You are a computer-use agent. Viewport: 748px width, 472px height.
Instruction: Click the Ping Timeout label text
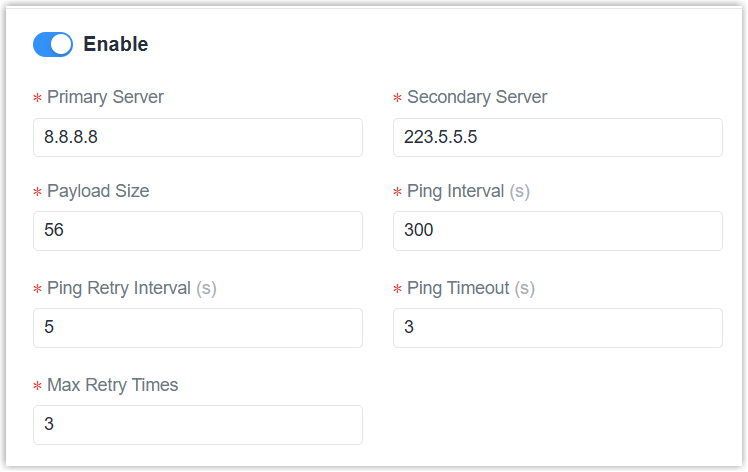tap(458, 288)
